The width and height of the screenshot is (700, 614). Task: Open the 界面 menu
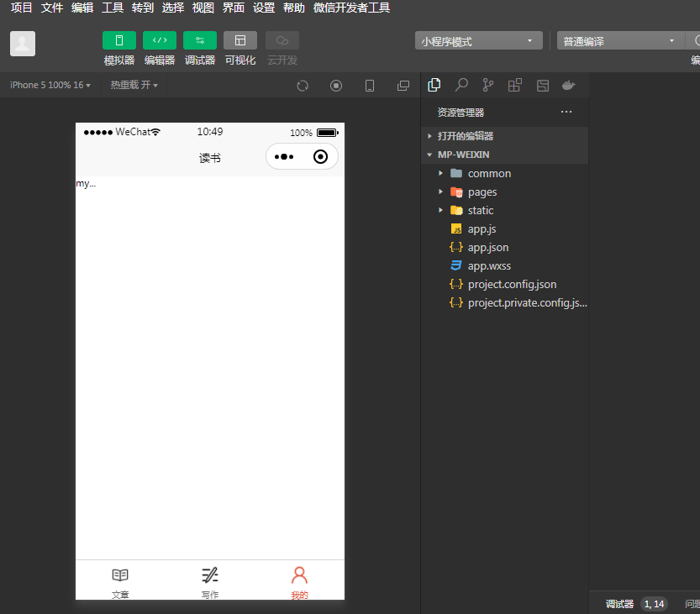pos(234,8)
